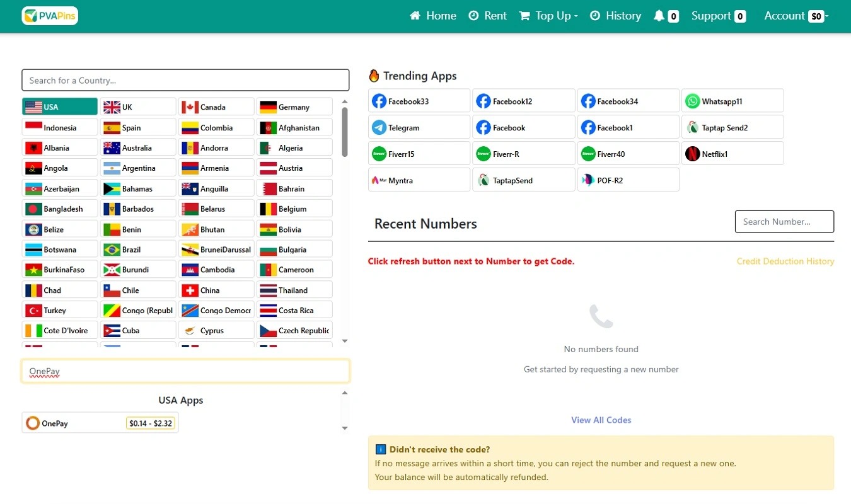
Task: Select the OnePay app in USA Apps
Action: pos(100,423)
